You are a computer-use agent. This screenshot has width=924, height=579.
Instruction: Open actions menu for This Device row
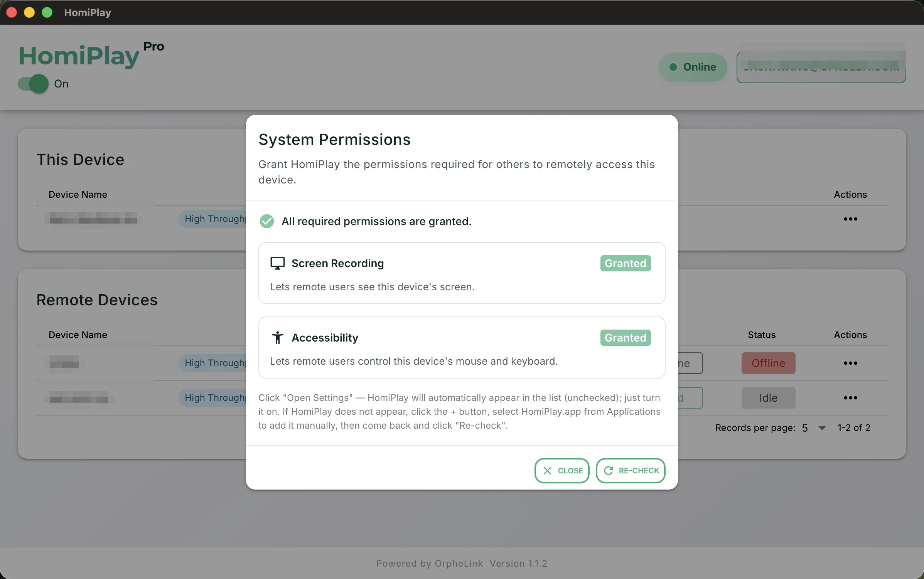point(850,219)
